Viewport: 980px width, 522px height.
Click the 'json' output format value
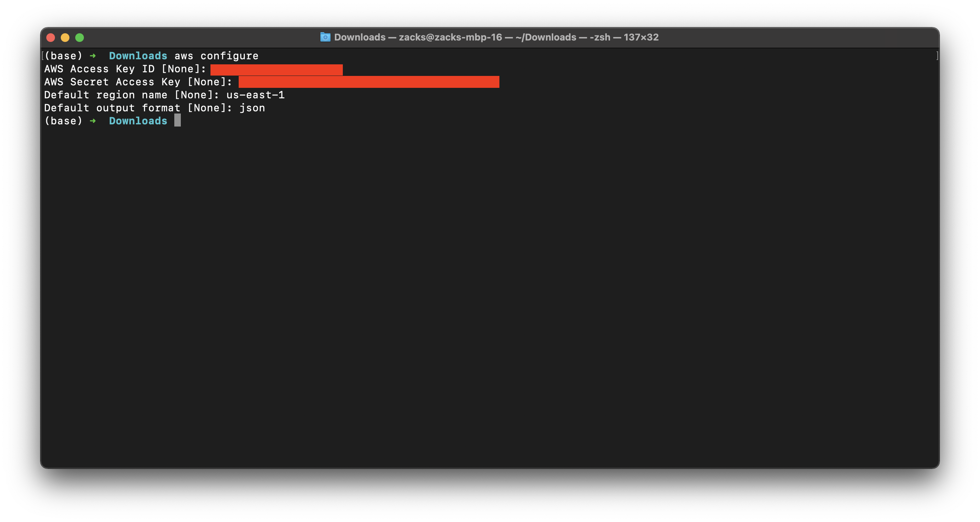252,108
